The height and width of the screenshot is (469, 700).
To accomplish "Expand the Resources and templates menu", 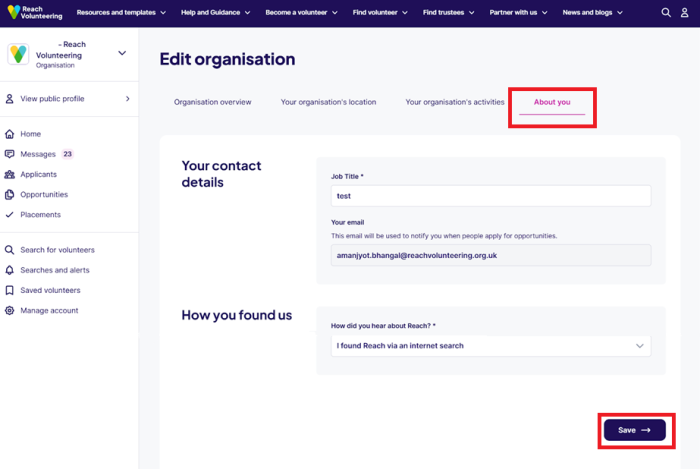I will (121, 12).
